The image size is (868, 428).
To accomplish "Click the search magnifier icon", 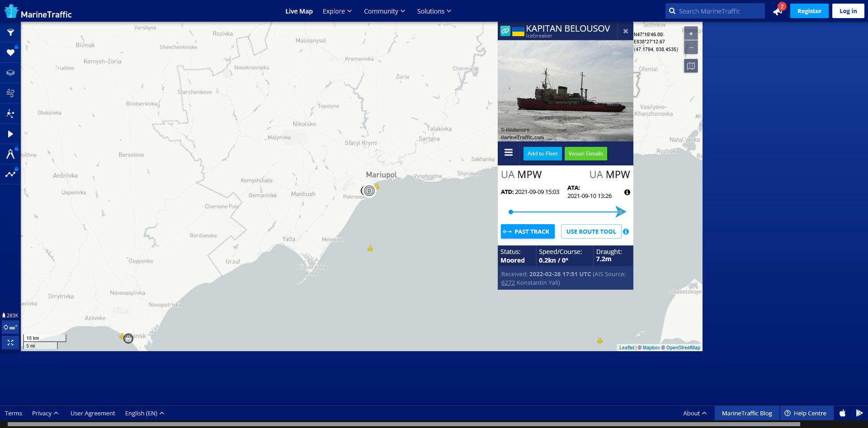I will click(672, 11).
